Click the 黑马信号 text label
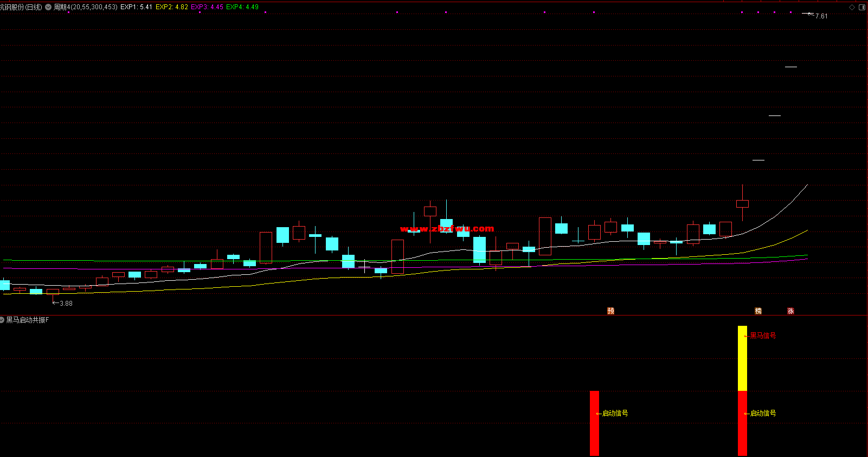868x457 pixels. 763,336
